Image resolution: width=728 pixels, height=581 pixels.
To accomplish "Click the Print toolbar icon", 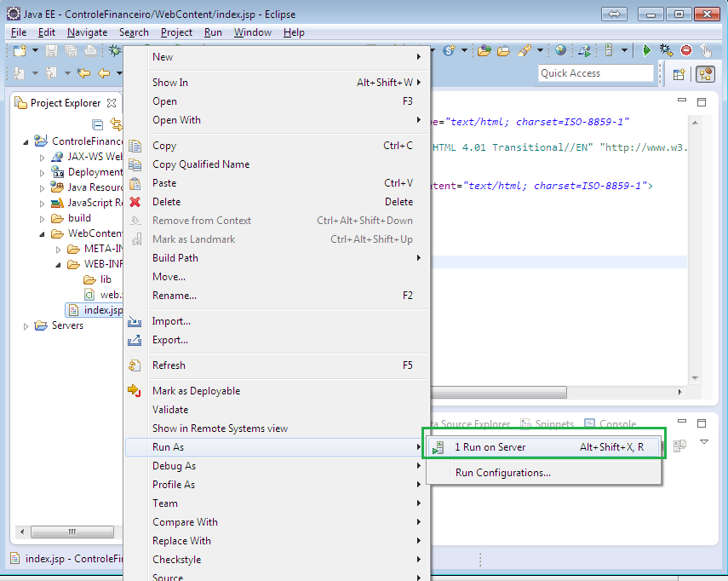I will click(90, 50).
